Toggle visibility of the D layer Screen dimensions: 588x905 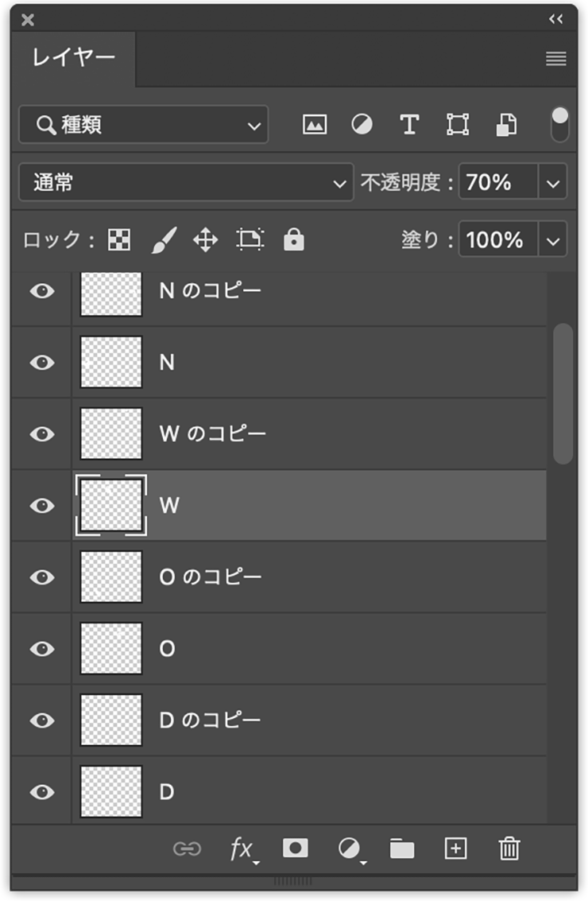click(x=42, y=792)
